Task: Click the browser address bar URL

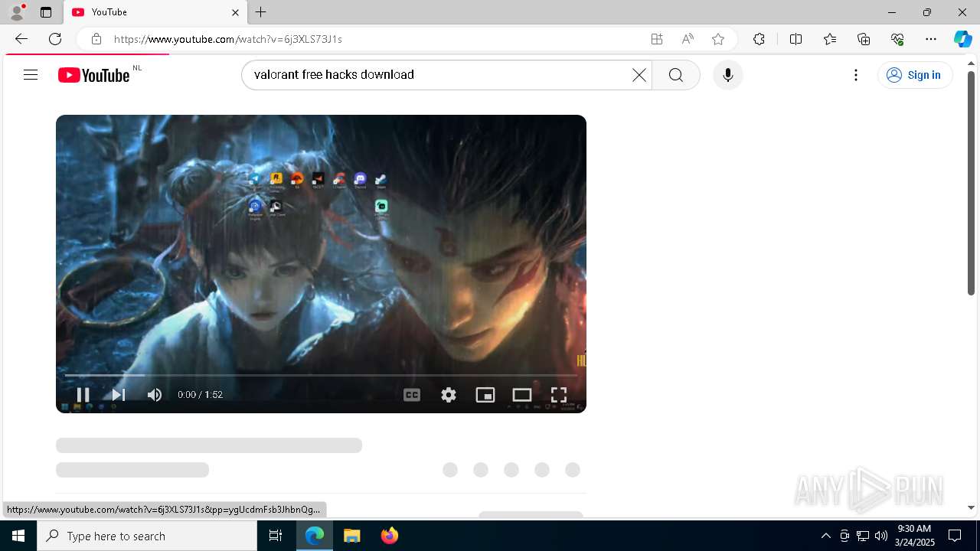Action: (228, 39)
